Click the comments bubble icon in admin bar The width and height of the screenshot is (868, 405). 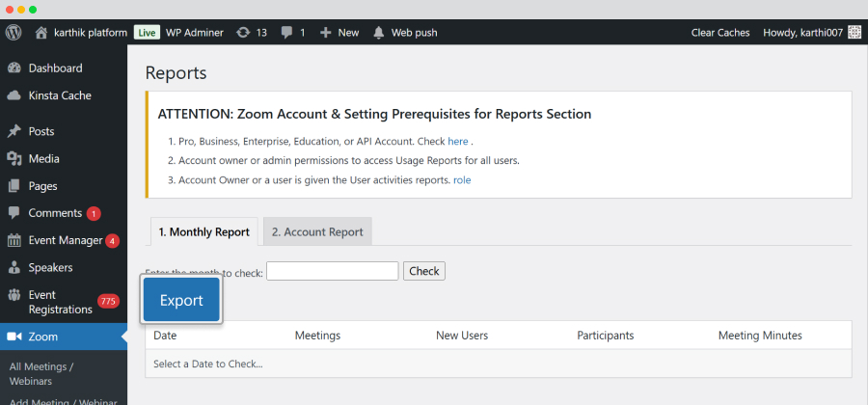pyautogui.click(x=286, y=33)
